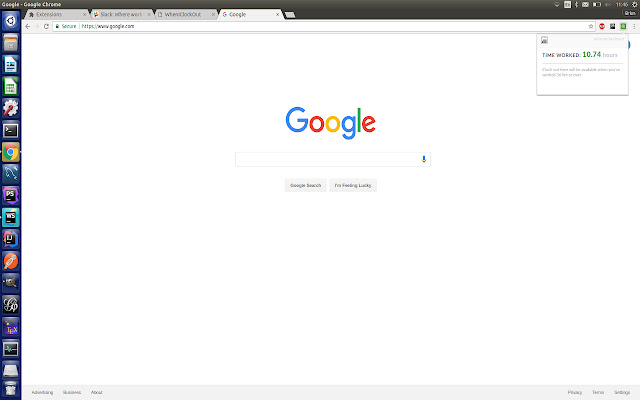Screen dimensions: 640x400
Task: Open the Terms footer link
Action: [x=598, y=392]
